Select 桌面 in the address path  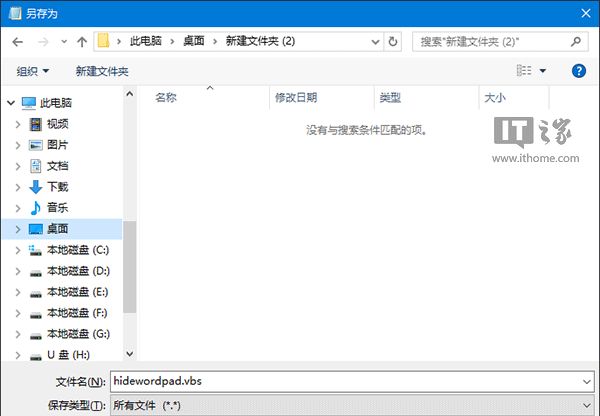pos(194,41)
